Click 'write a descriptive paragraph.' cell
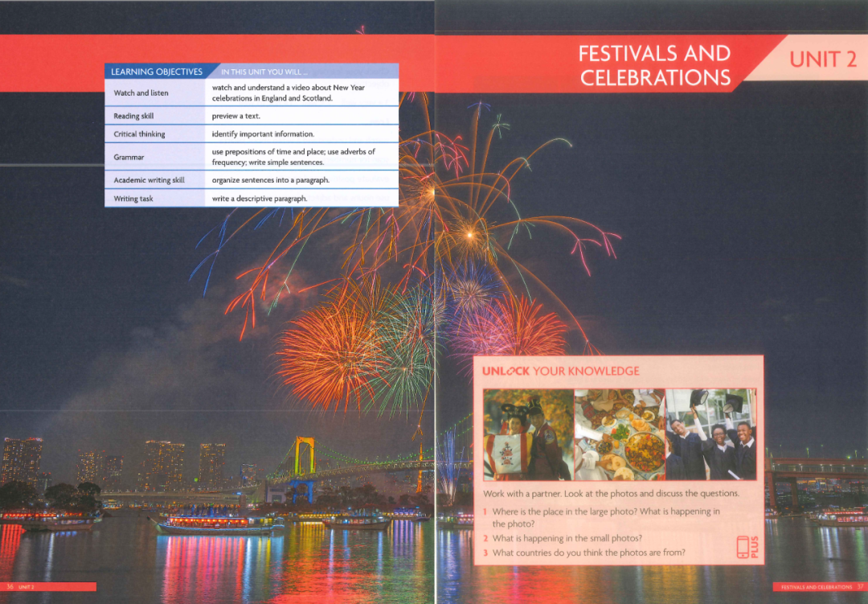This screenshot has width=868, height=604. pos(259,199)
